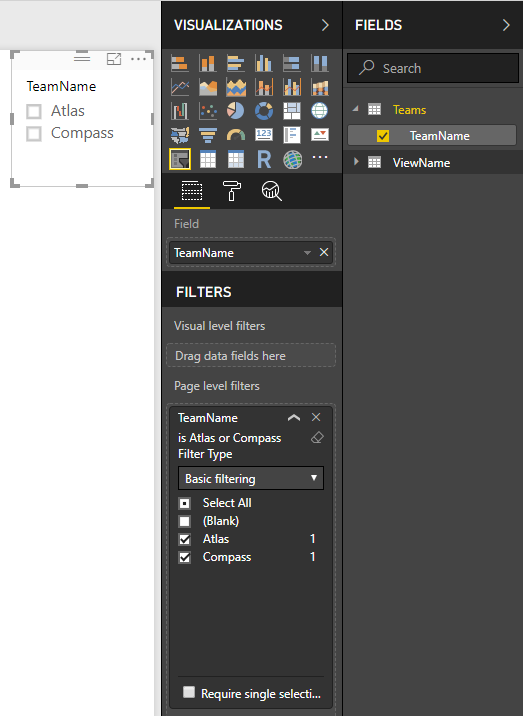
Task: Select the Filled map visualization
Action: point(180,135)
